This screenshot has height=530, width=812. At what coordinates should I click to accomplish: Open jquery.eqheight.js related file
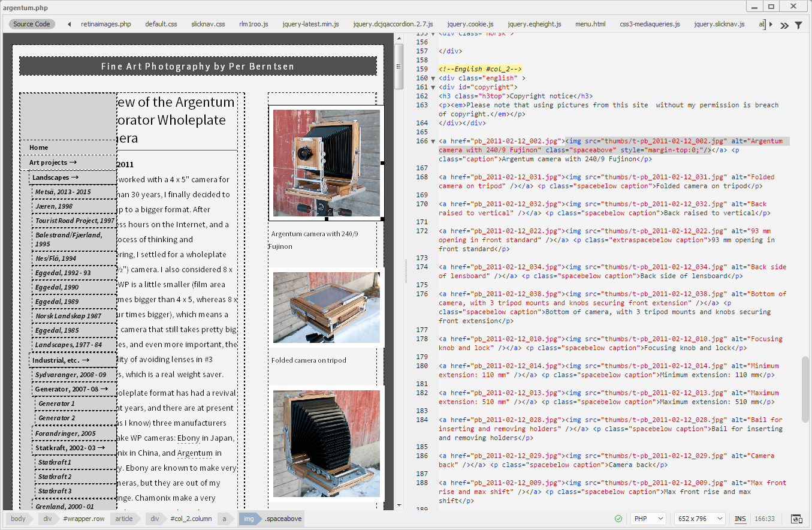[x=535, y=24]
